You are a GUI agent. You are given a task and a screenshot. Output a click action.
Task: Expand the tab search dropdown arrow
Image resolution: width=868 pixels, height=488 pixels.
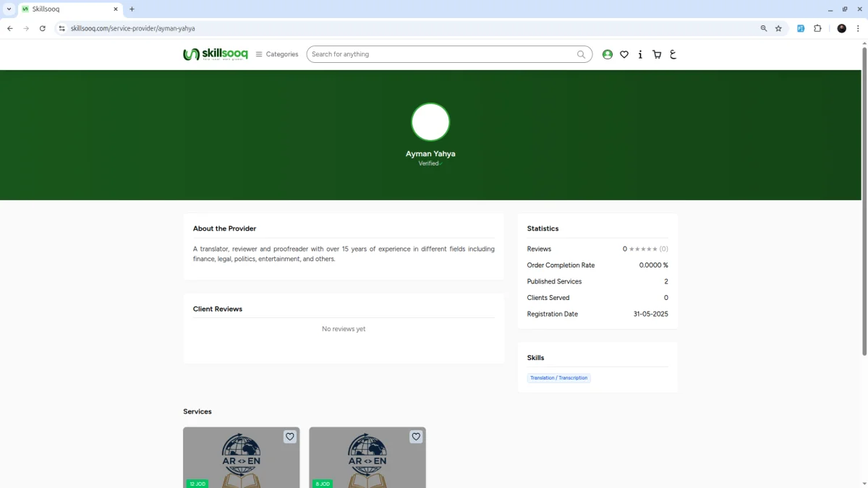pyautogui.click(x=9, y=9)
